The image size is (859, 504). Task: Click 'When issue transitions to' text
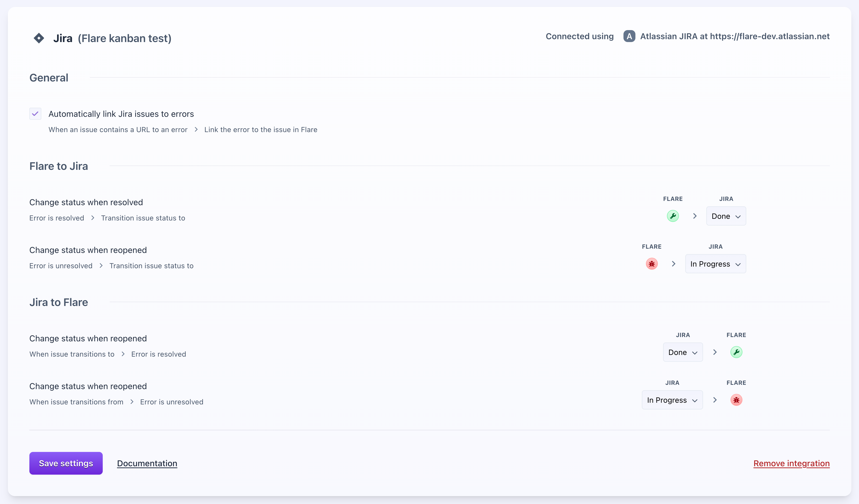pyautogui.click(x=72, y=354)
